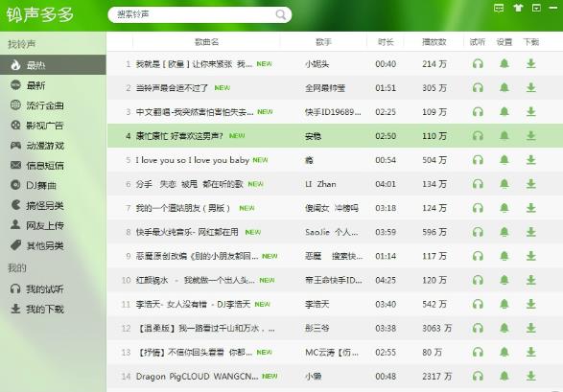Select song row 5 I love you so
The image size is (563, 392).
click(x=335, y=160)
